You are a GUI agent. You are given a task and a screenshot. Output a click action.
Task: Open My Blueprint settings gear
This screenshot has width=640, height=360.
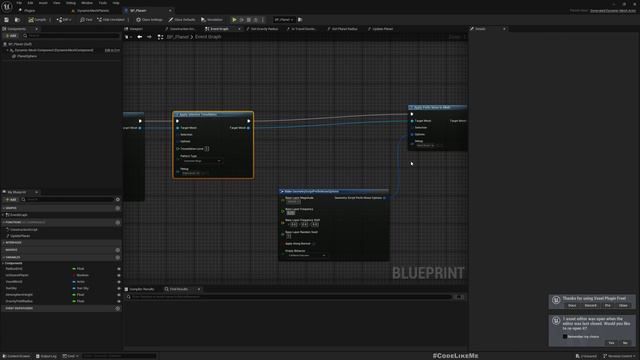(118, 200)
